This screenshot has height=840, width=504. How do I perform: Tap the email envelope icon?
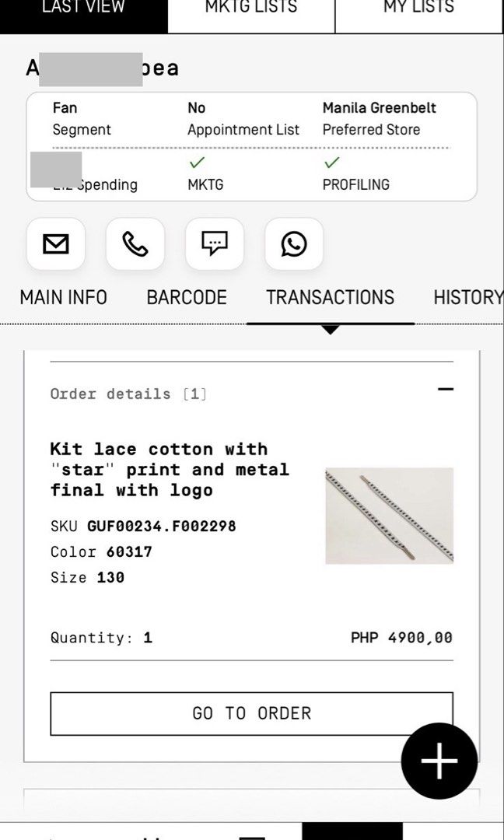(x=56, y=243)
